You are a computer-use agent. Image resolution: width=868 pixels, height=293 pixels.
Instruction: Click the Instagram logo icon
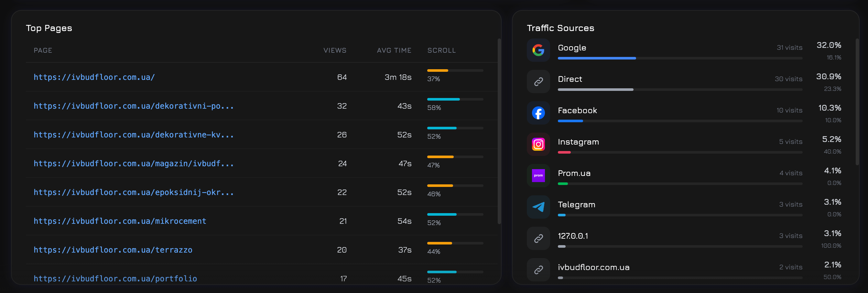coord(538,144)
